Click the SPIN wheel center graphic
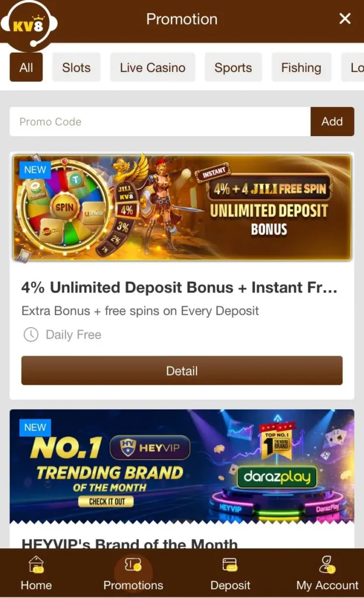The height and width of the screenshot is (598, 364). [64, 207]
